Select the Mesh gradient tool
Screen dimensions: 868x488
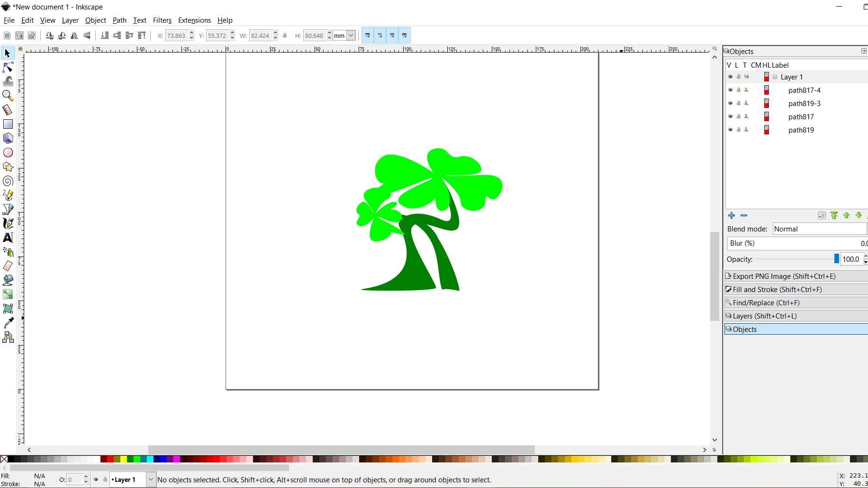8,309
